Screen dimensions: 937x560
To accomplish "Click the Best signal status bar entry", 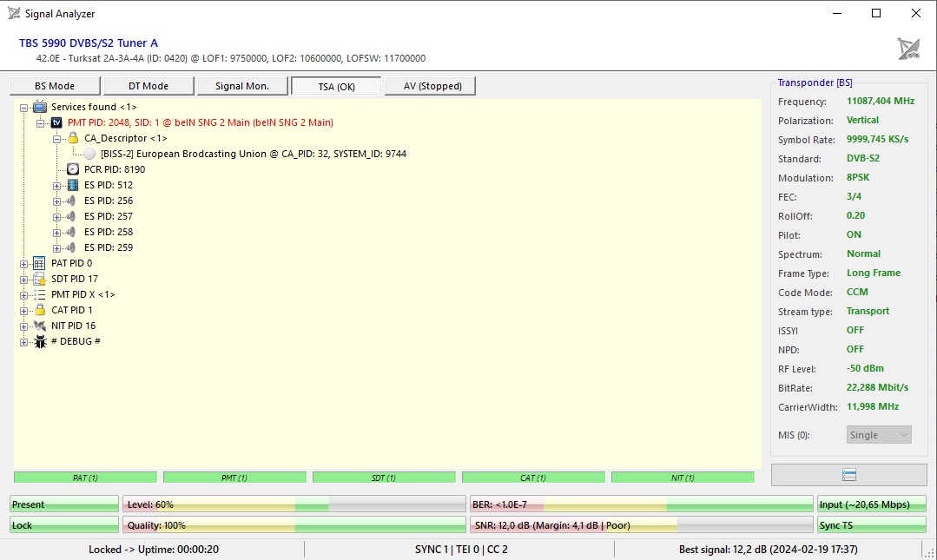I will point(768,550).
